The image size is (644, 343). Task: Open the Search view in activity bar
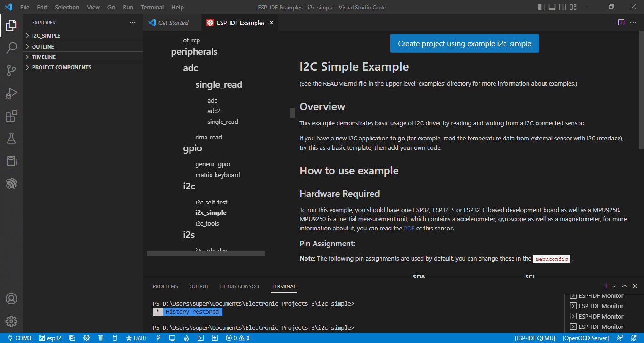click(x=11, y=48)
